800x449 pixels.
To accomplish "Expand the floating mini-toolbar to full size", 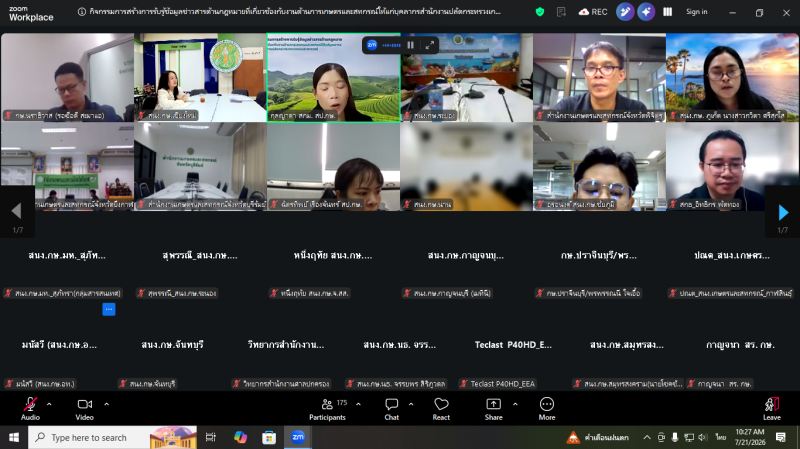I will tap(430, 45).
